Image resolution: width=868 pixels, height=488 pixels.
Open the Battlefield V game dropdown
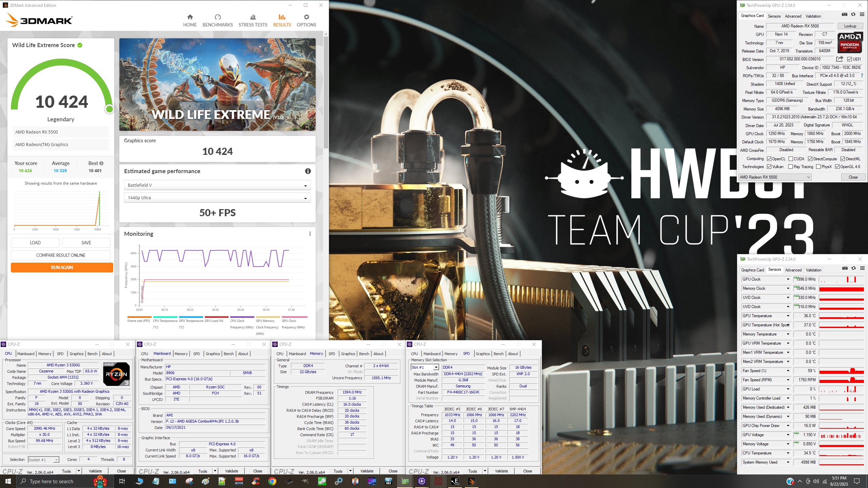click(x=217, y=185)
